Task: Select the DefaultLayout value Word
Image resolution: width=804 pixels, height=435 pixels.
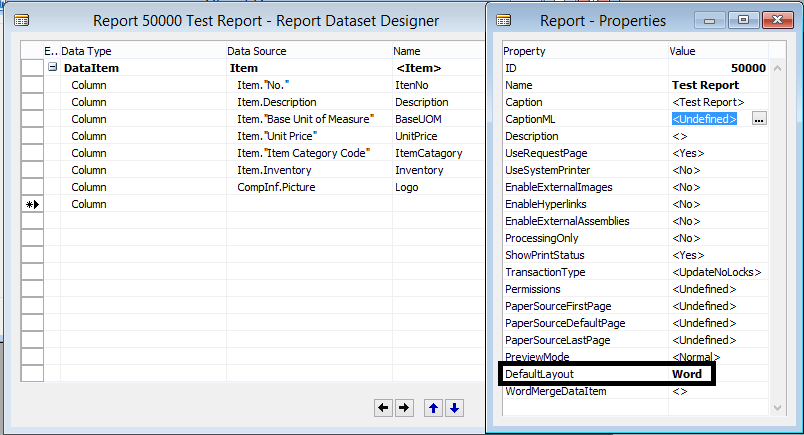Action: pyautogui.click(x=690, y=374)
